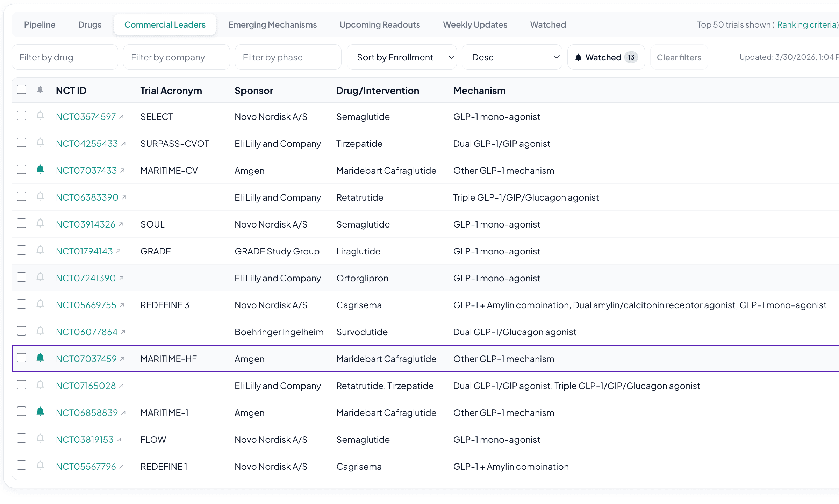Viewport: 839px width, 504px height.
Task: Open NCT03819153 trial link
Action: point(85,440)
